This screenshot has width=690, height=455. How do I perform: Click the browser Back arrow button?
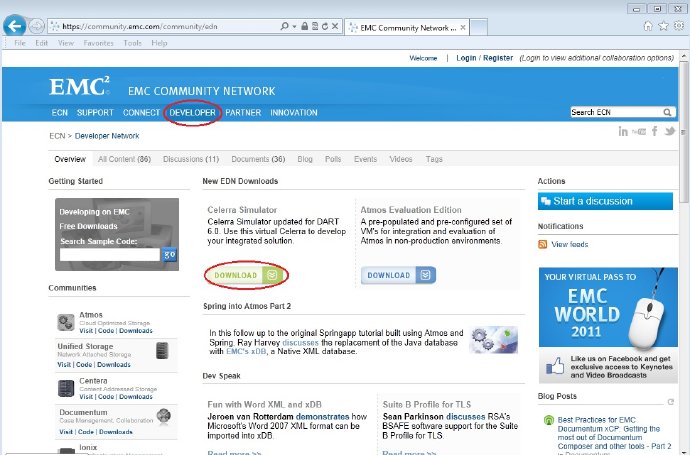15,26
